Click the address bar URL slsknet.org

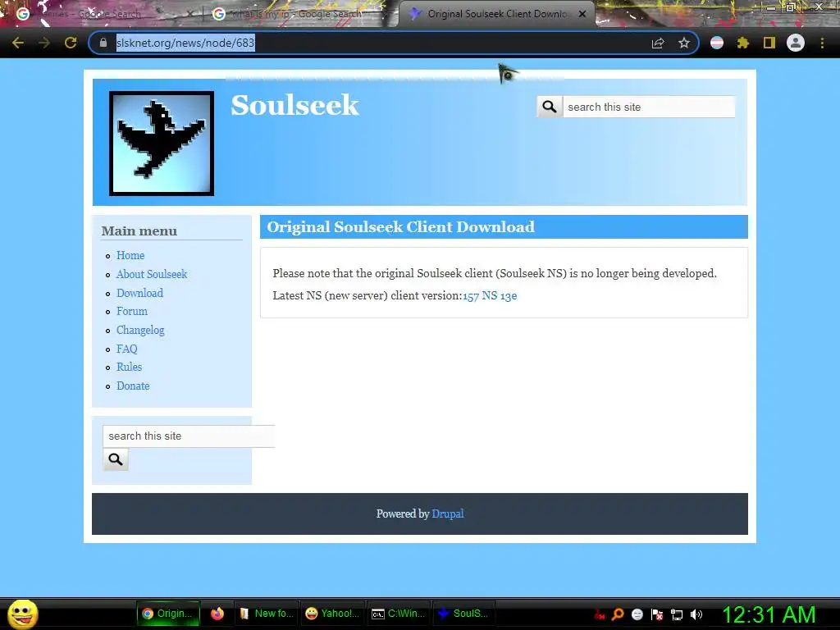pyautogui.click(x=185, y=43)
